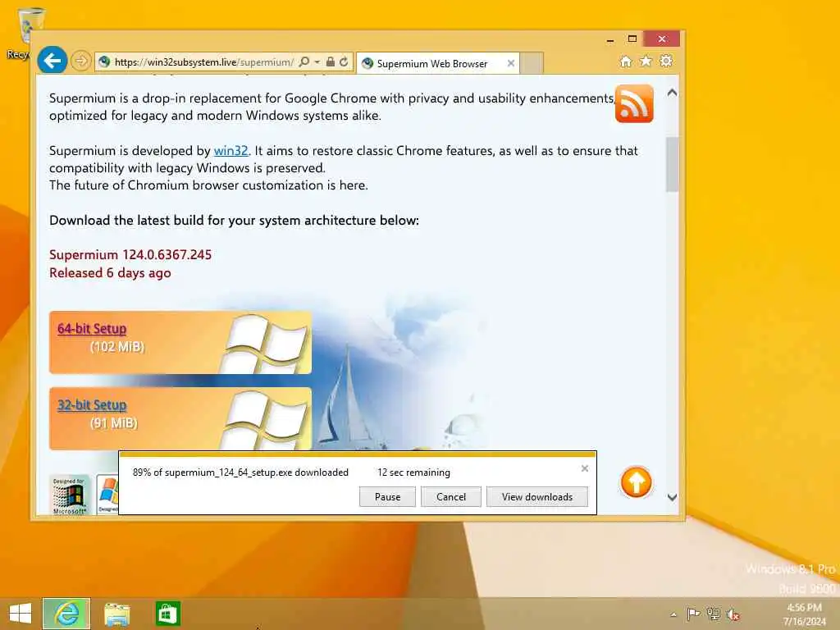Follow the win32 link
The height and width of the screenshot is (630, 840).
pos(231,151)
